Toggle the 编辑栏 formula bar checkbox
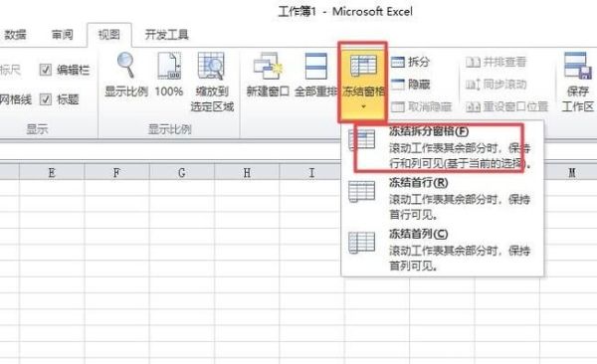The width and height of the screenshot is (597, 364). click(46, 70)
